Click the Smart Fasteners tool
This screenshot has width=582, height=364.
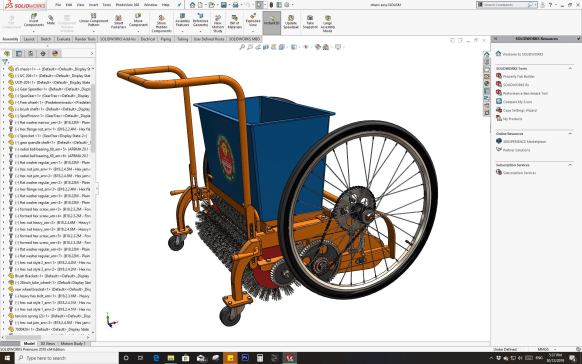(x=118, y=22)
